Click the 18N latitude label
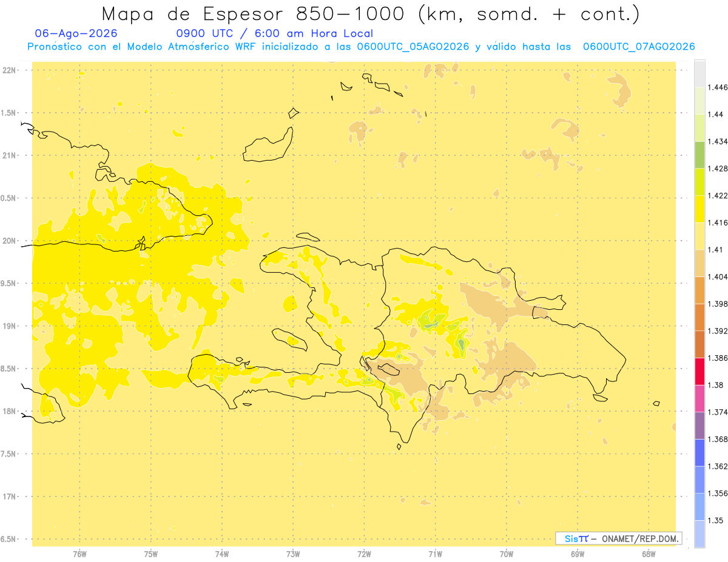Screen dimensions: 728x562 pos(10,411)
